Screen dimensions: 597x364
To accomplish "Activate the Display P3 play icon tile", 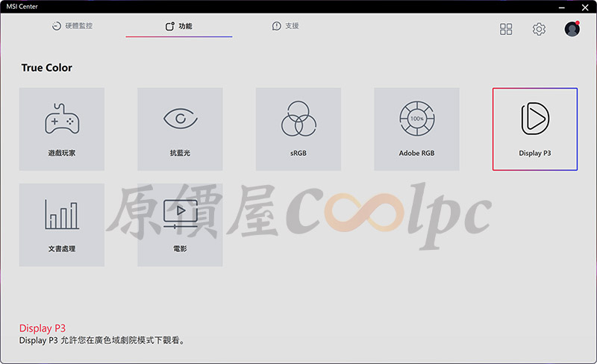I will coord(535,129).
